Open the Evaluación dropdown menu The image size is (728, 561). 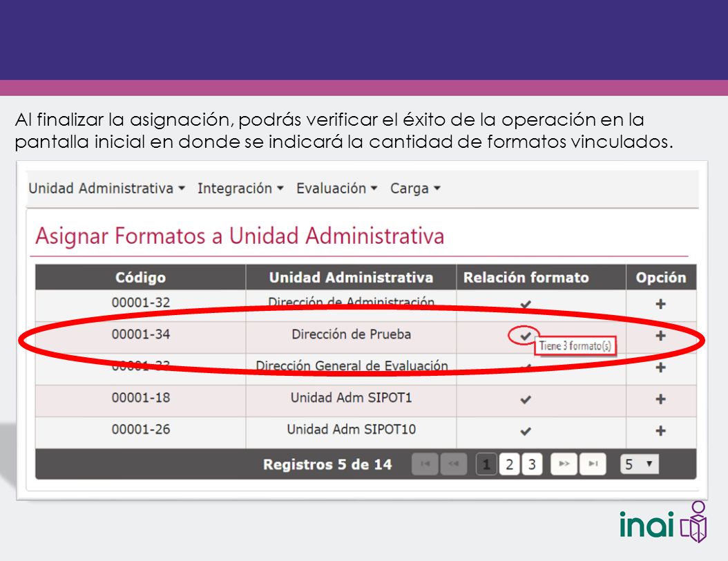pyautogui.click(x=336, y=188)
